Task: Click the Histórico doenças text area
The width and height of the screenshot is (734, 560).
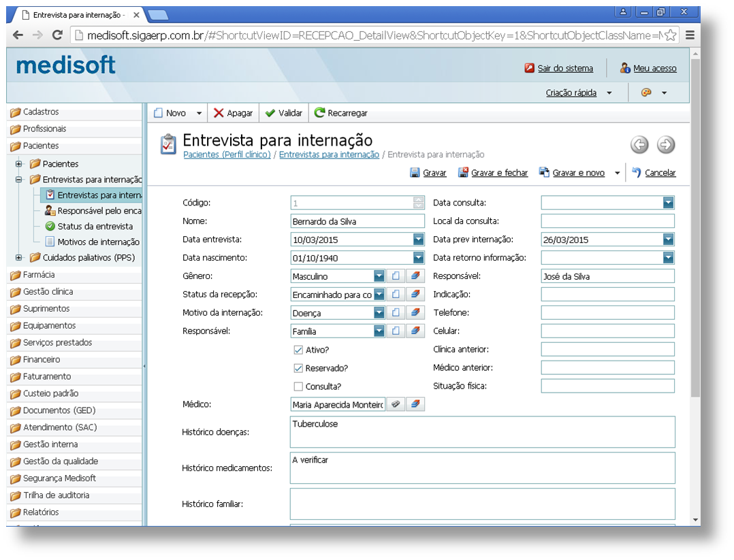Action: 483,432
